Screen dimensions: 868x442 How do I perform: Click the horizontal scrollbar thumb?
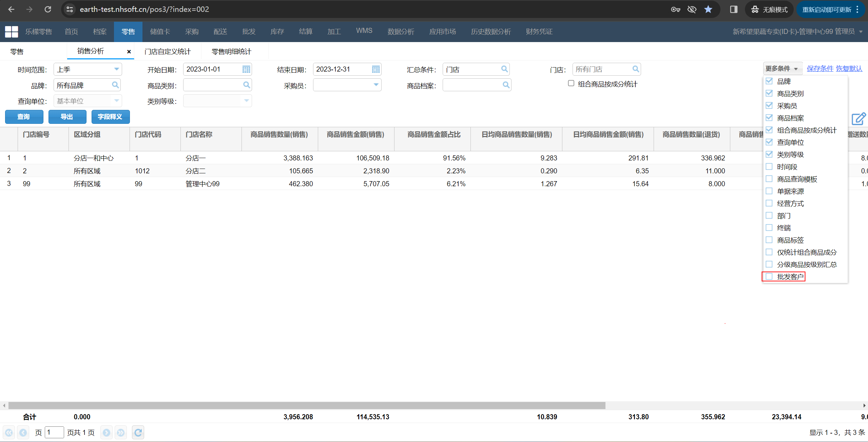[x=307, y=405]
